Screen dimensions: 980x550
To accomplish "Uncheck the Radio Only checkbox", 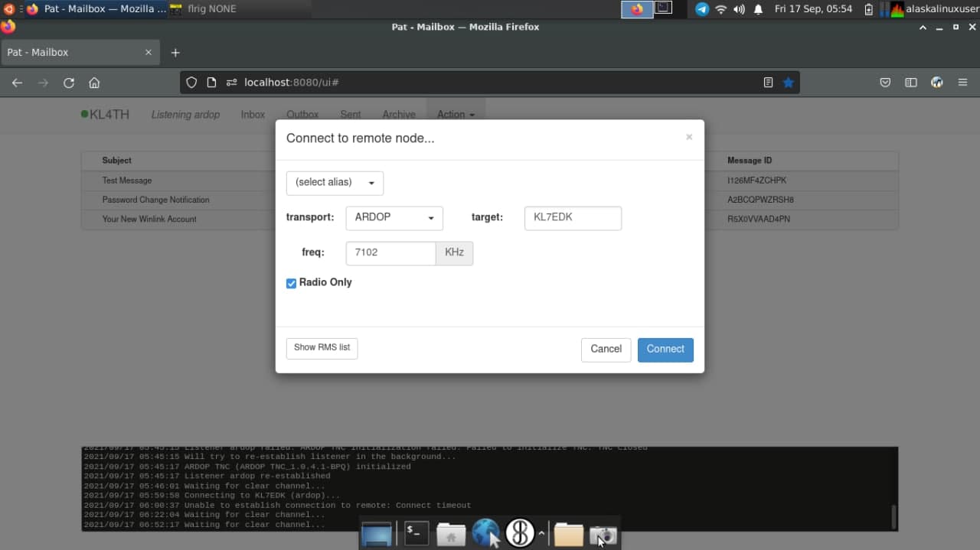I will (x=292, y=283).
